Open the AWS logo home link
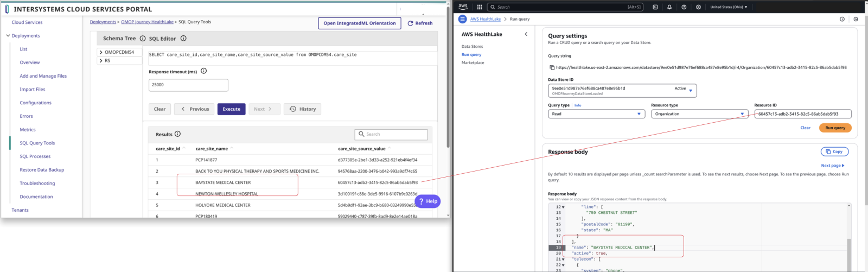Image resolution: width=868 pixels, height=272 pixels. point(463,7)
